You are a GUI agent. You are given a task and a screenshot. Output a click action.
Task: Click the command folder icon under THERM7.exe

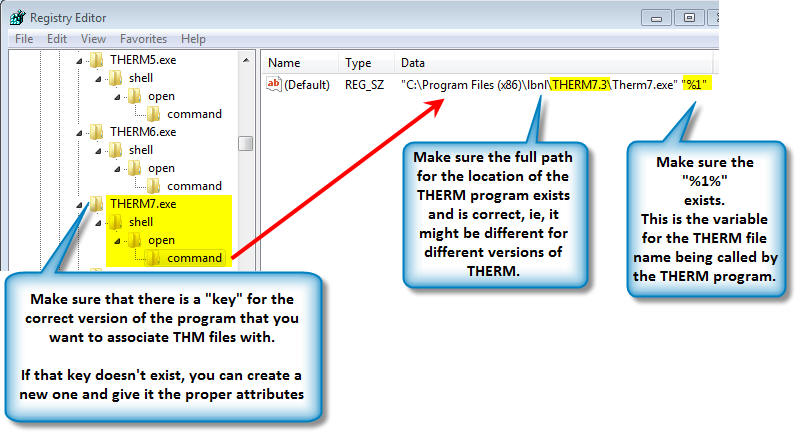tap(154, 258)
